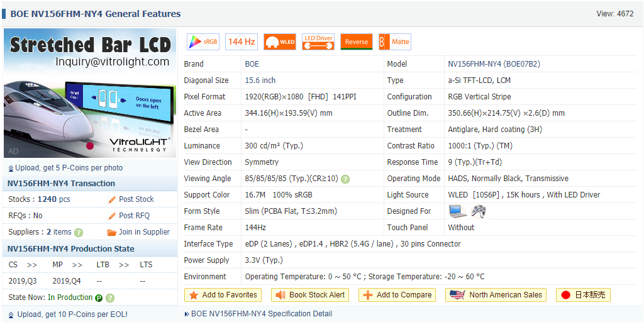Click the game controller icon in Designed For
Image resolution: width=644 pixels, height=322 pixels.
pyautogui.click(x=478, y=211)
